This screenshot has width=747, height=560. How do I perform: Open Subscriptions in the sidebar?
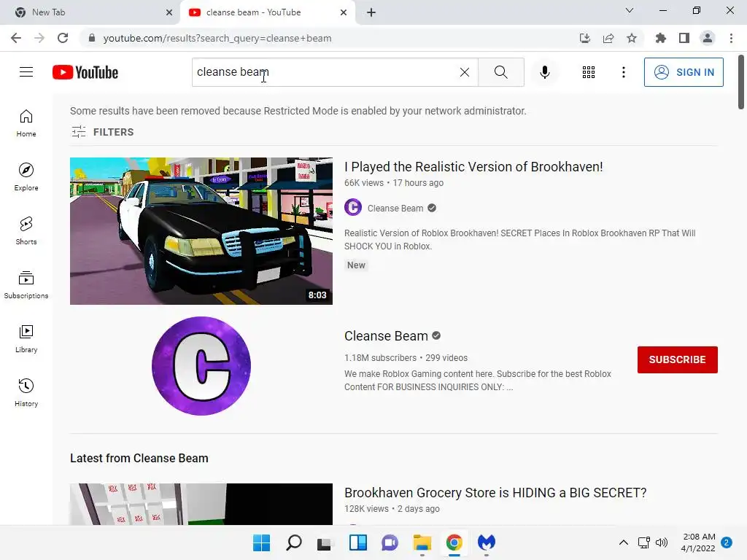pos(26,285)
